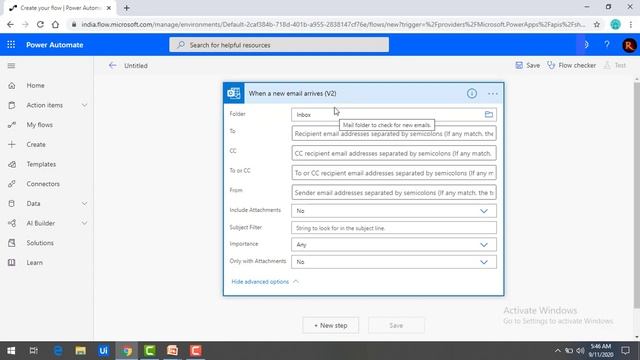Click the Solutions icon in the sidebar
The width and height of the screenshot is (640, 360).
[12, 243]
